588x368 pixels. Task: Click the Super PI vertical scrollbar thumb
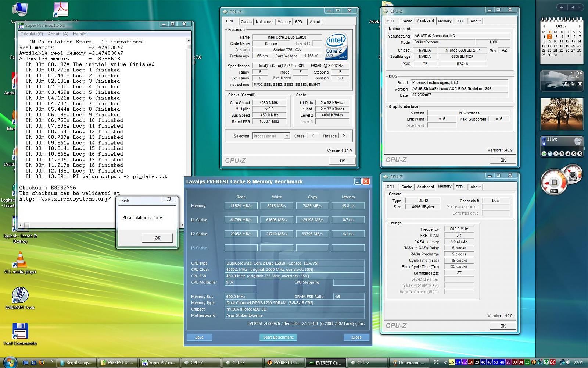point(189,46)
